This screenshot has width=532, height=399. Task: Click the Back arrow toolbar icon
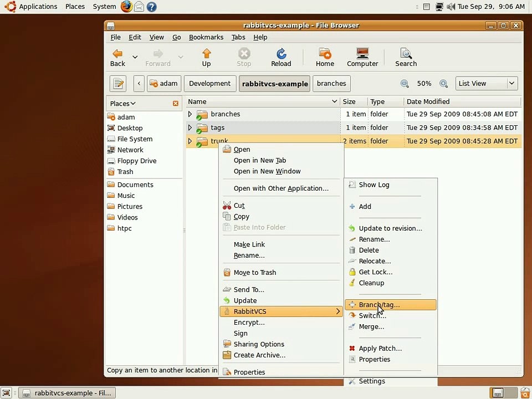(117, 54)
